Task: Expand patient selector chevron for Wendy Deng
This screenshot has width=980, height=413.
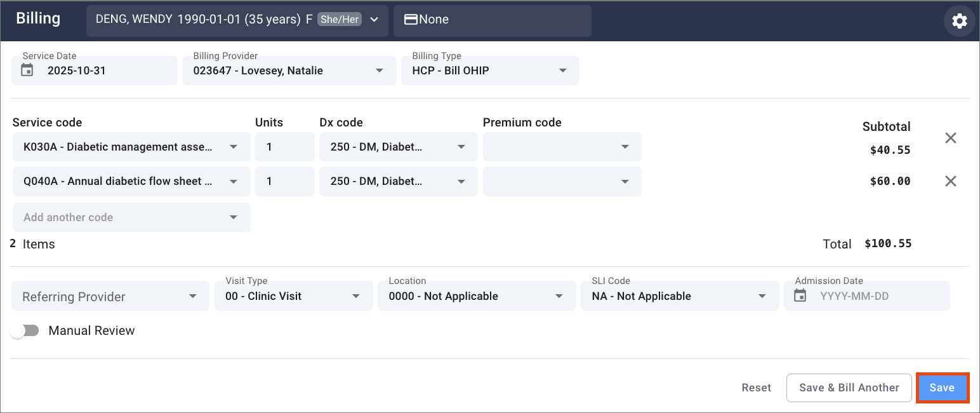Action: pyautogui.click(x=374, y=20)
